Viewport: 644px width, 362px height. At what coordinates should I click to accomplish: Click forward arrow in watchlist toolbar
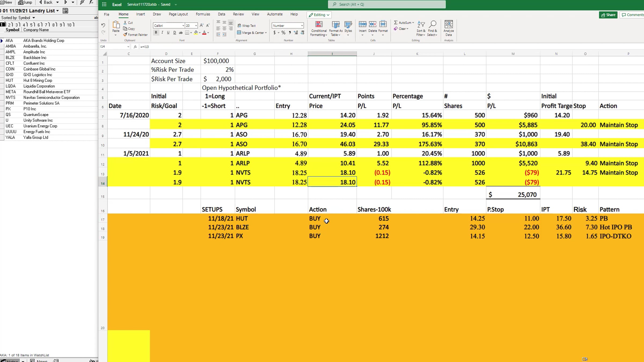pyautogui.click(x=65, y=2)
